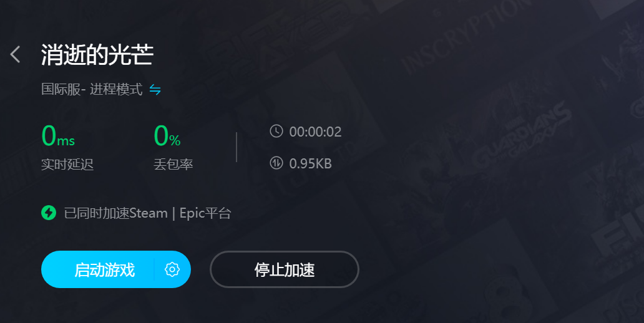The image size is (644, 323).
Task: Click the 实时延迟 label
Action: coord(67,164)
